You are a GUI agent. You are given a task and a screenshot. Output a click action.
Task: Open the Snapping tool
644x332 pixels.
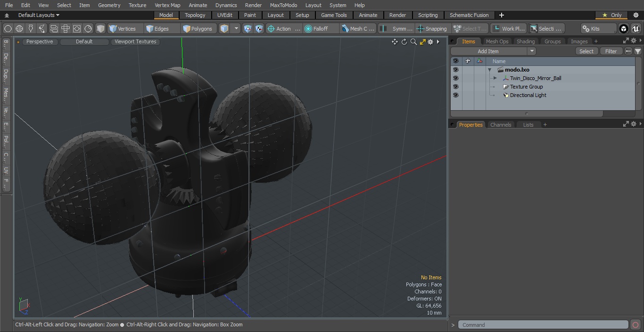point(432,29)
